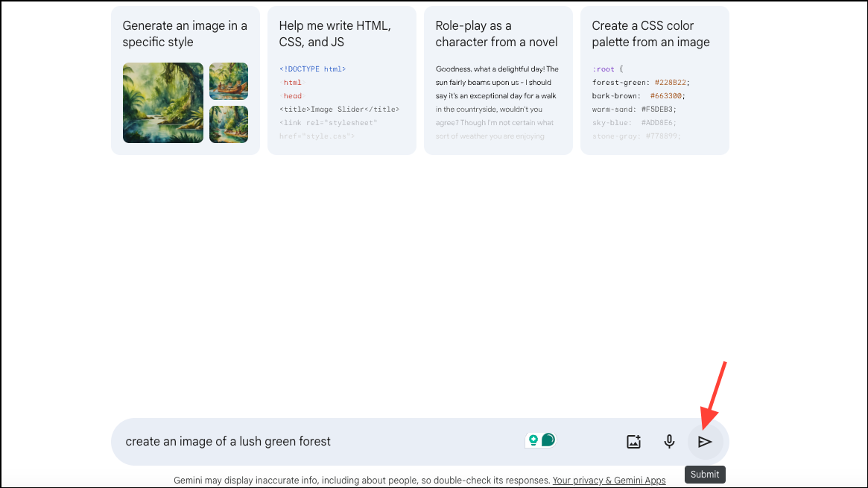This screenshot has width=868, height=488.
Task: Open 'Your privacy & Gemini Apps' link
Action: pos(609,481)
